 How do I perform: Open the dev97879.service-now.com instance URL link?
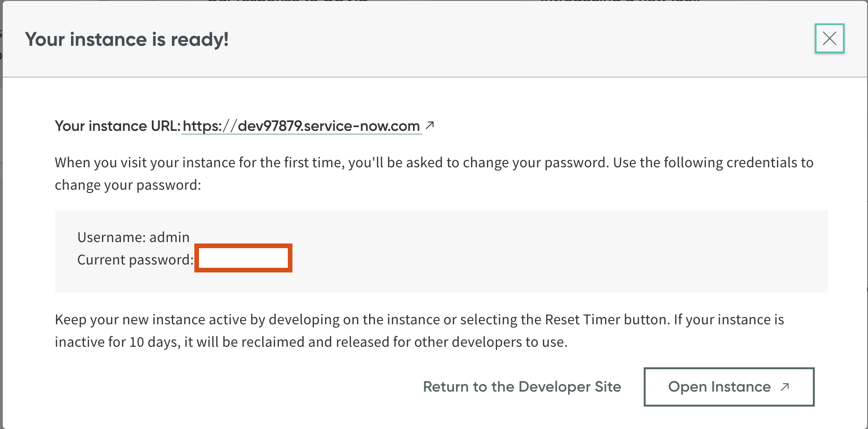(x=301, y=126)
